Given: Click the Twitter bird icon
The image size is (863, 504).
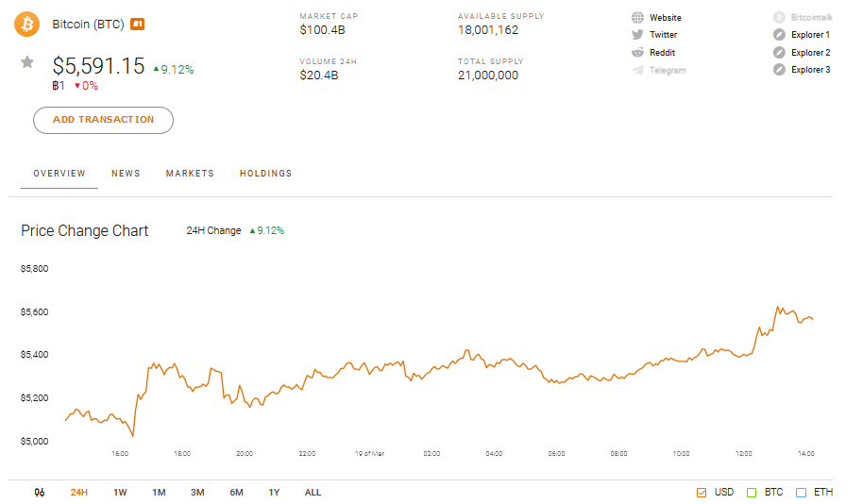Looking at the screenshot, I should coord(637,35).
